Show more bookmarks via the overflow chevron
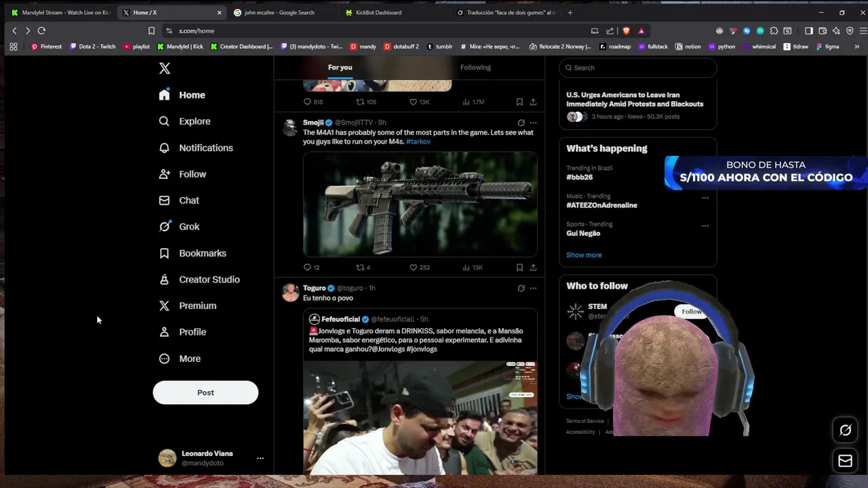Viewport: 868px width, 488px height. [857, 47]
